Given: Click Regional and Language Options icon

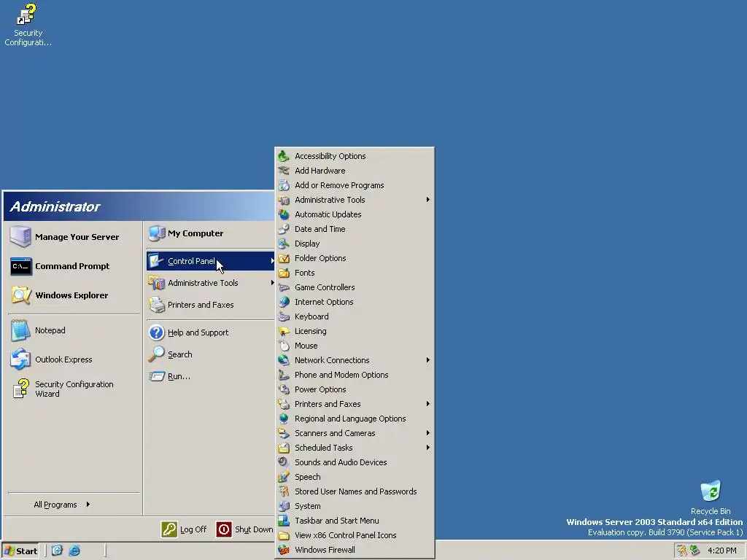Looking at the screenshot, I should pos(284,419).
